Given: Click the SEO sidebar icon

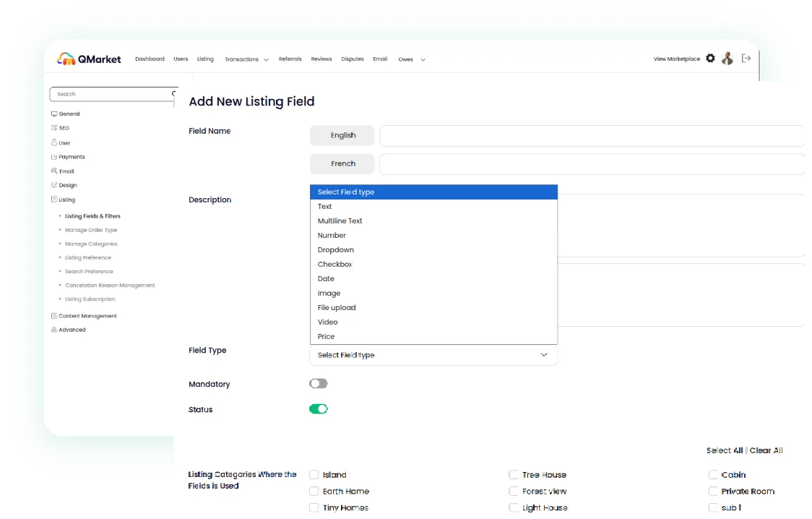Looking at the screenshot, I should [54, 128].
